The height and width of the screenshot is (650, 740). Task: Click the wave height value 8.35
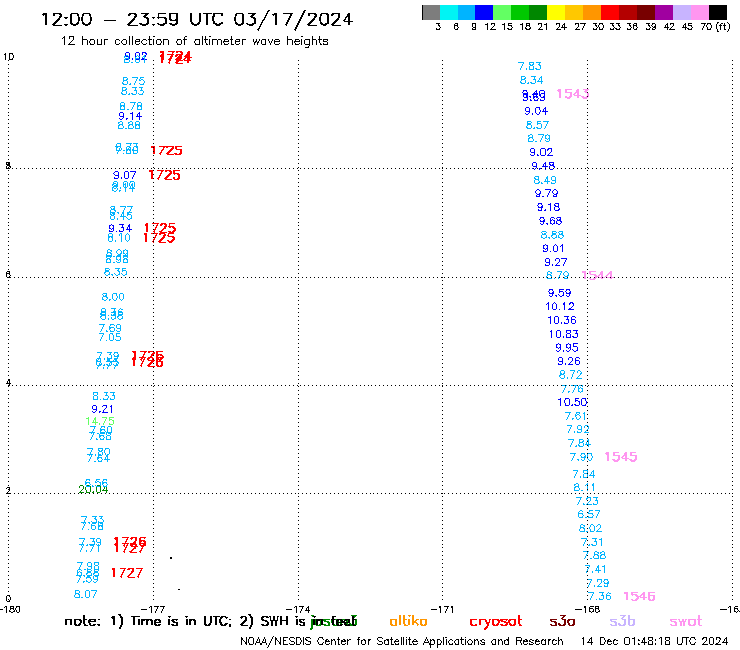tap(116, 272)
